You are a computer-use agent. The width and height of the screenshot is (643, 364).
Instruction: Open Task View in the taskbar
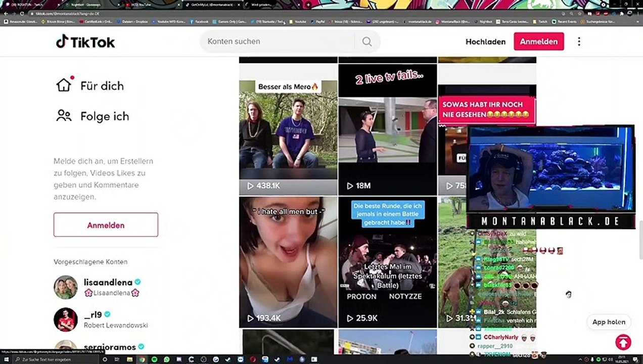(x=117, y=359)
